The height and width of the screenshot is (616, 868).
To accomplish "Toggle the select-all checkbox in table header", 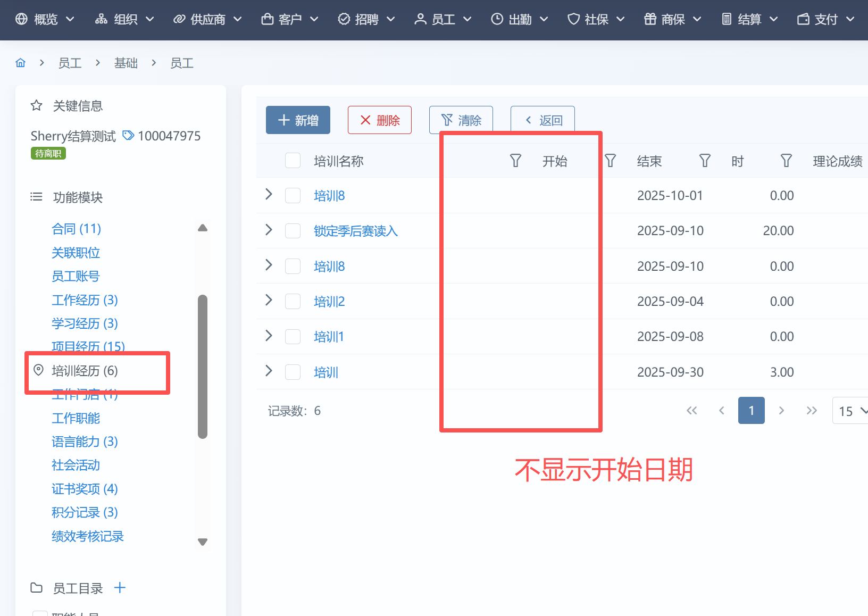I will 293,161.
